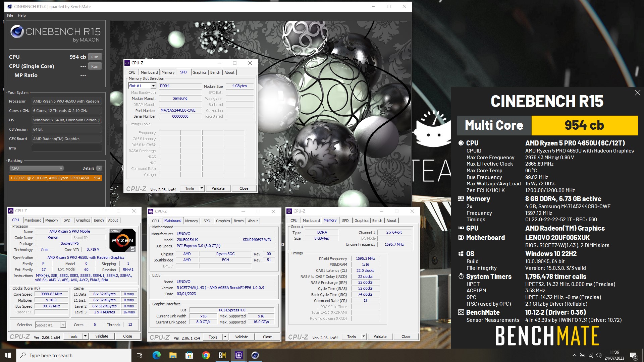Switch to Cinebench taskbar icon
The height and width of the screenshot is (362, 644).
[255, 355]
